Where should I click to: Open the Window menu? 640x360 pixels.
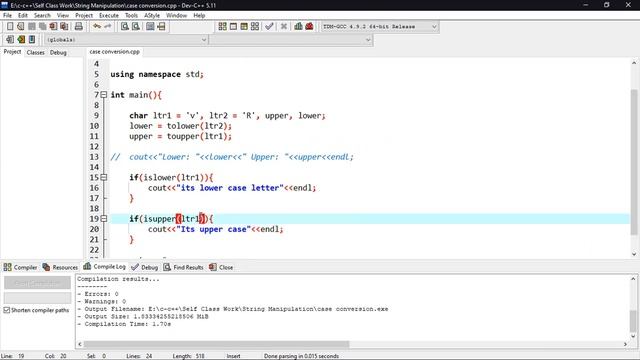coord(176,16)
